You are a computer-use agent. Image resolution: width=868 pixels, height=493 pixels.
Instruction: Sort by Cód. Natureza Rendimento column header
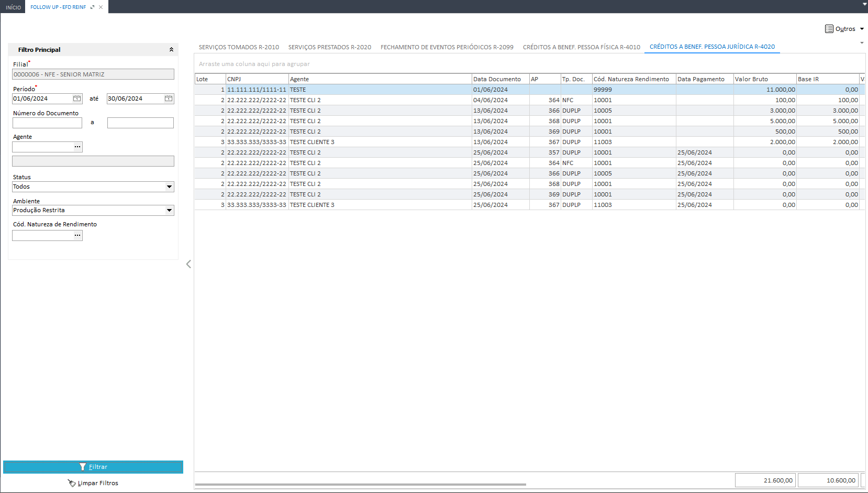coord(634,79)
